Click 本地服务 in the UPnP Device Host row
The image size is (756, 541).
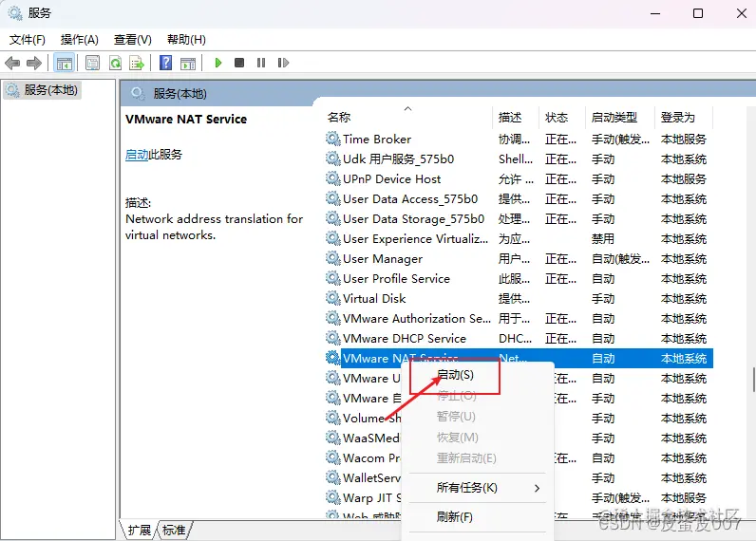pyautogui.click(x=683, y=179)
